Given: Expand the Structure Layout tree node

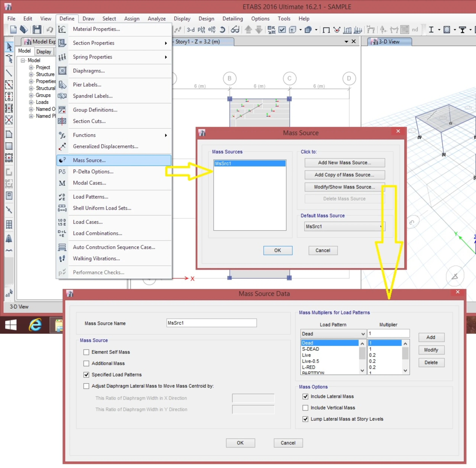Looking at the screenshot, I should pos(31,74).
